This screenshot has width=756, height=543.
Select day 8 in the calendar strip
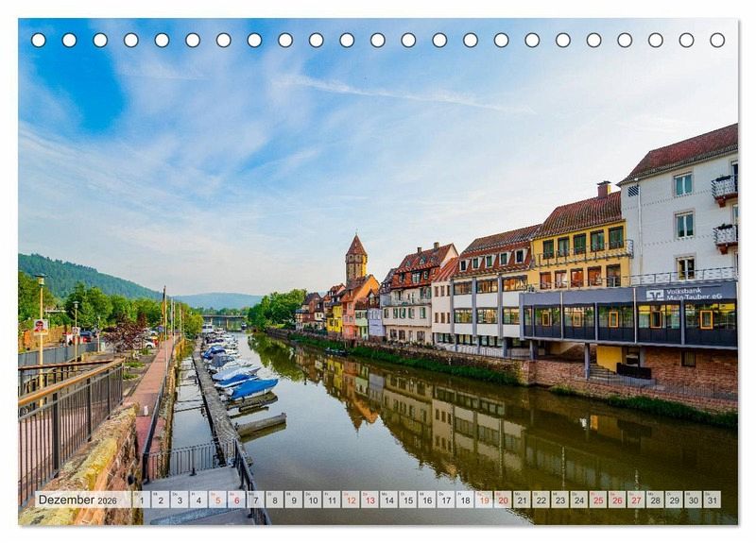tap(275, 500)
